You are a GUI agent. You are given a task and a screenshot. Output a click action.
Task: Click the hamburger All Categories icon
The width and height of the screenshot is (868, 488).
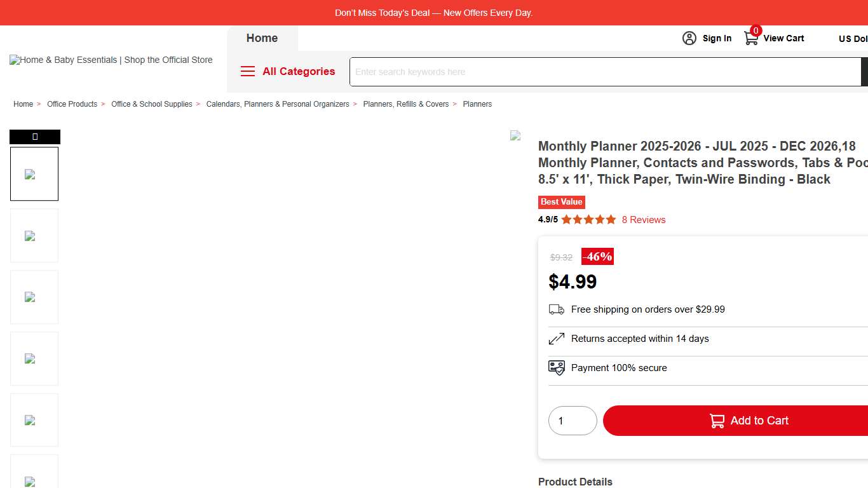[x=248, y=71]
